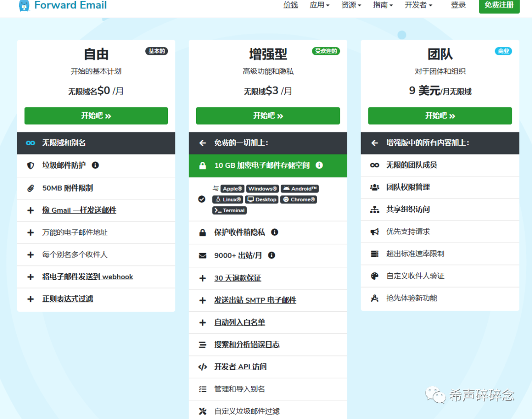532x419 pixels.
Task: Click the envelope icon on the 9000+ 出站/月 row
Action: 202,255
